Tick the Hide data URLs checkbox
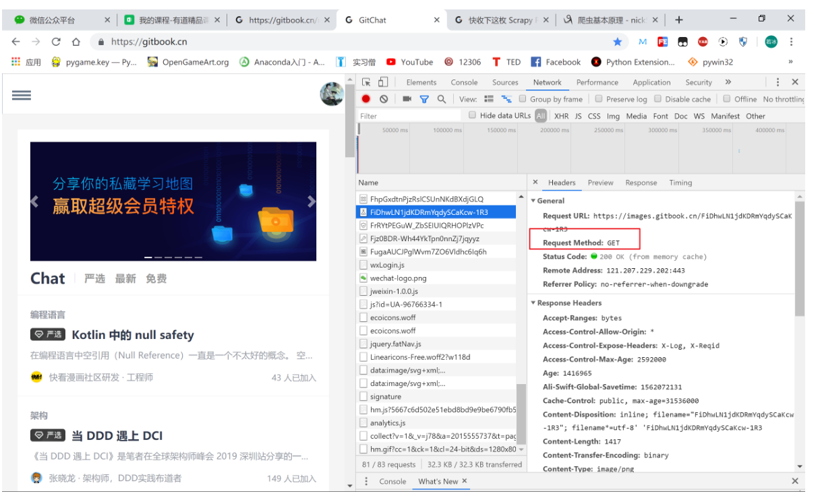 click(472, 115)
